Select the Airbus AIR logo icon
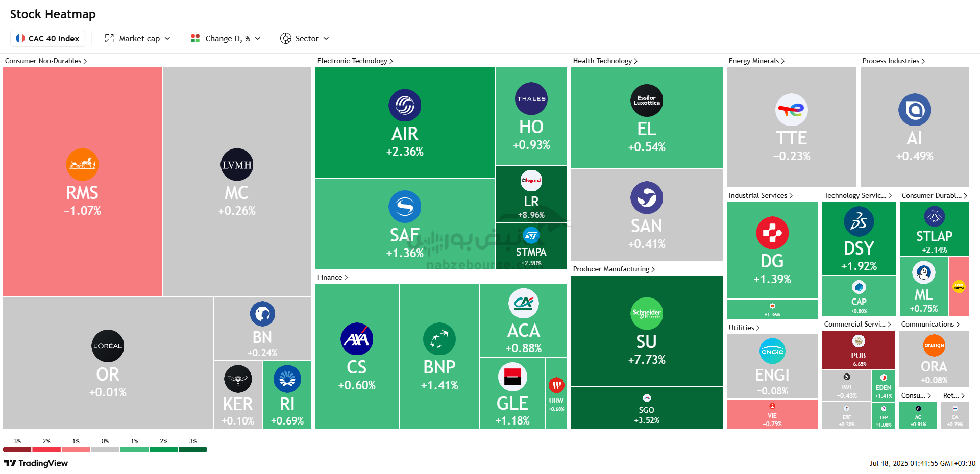The height and width of the screenshot is (474, 980). pos(405,105)
